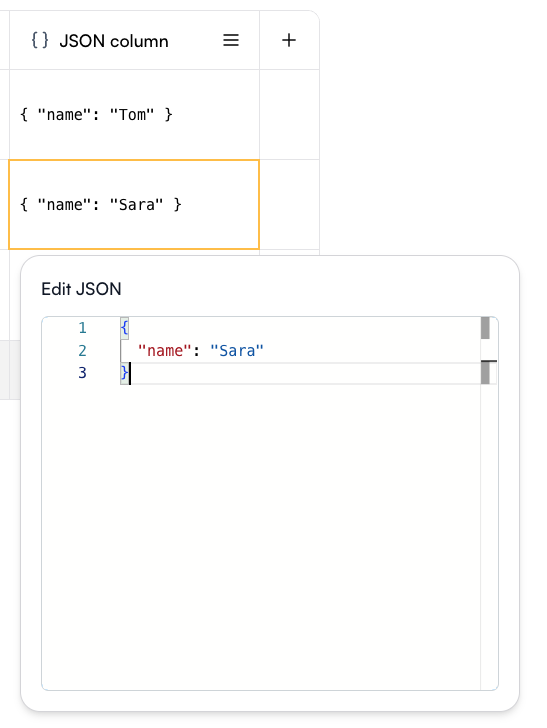Screen dimensions: 547x728
Task: Select the JSON column header label
Action: (114, 41)
